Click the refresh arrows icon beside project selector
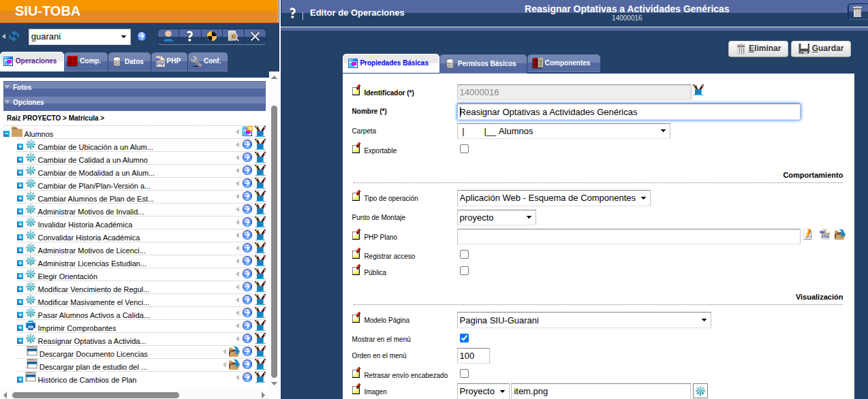The height and width of the screenshot is (399, 868). click(14, 36)
